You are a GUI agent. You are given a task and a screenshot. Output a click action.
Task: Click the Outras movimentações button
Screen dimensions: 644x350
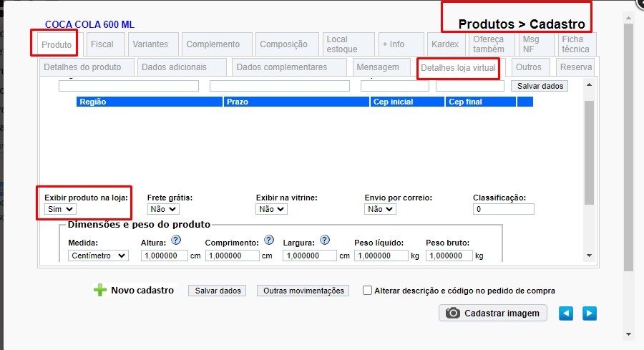(303, 291)
